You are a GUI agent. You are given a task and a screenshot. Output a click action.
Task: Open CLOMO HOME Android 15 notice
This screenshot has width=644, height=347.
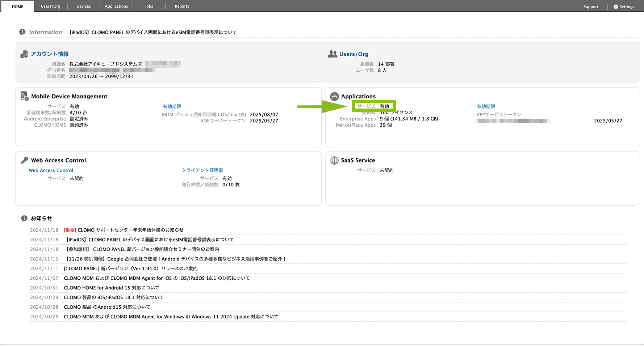click(x=112, y=288)
